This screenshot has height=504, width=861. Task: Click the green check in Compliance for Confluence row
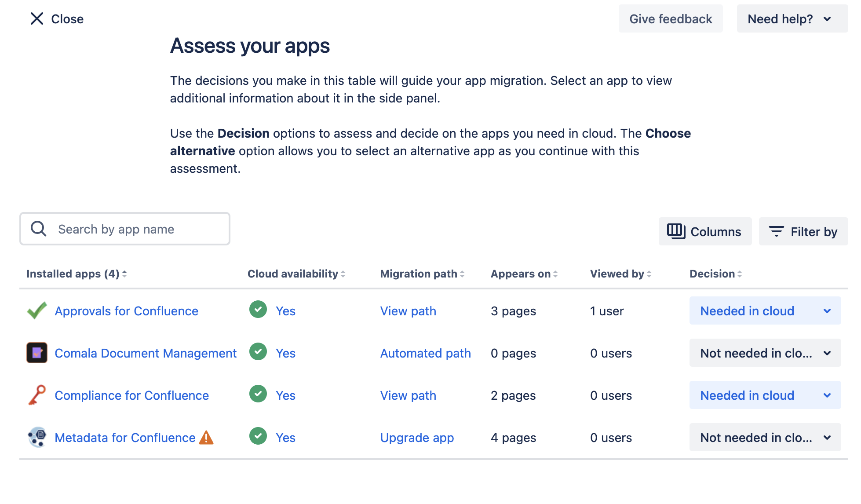258,394
